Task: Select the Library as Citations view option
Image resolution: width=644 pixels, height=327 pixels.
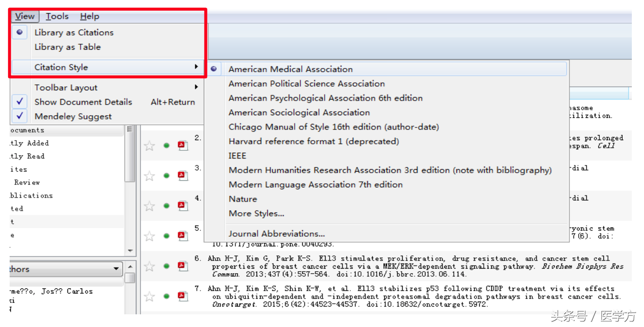Action: [x=74, y=32]
